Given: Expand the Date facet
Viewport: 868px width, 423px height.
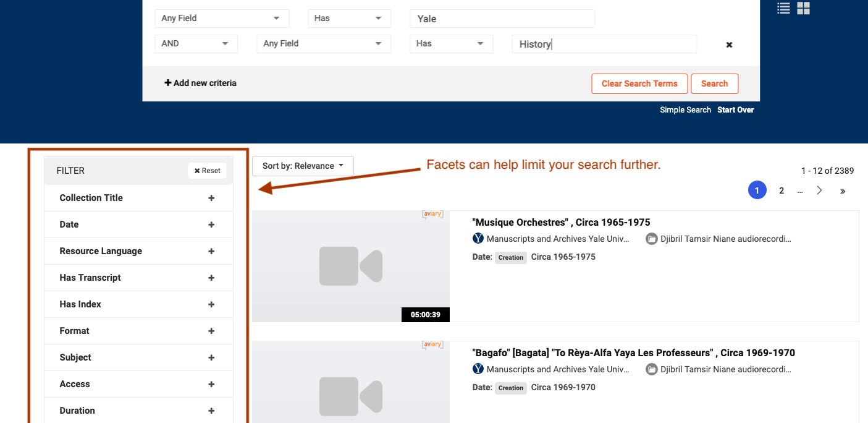Looking at the screenshot, I should coord(138,224).
